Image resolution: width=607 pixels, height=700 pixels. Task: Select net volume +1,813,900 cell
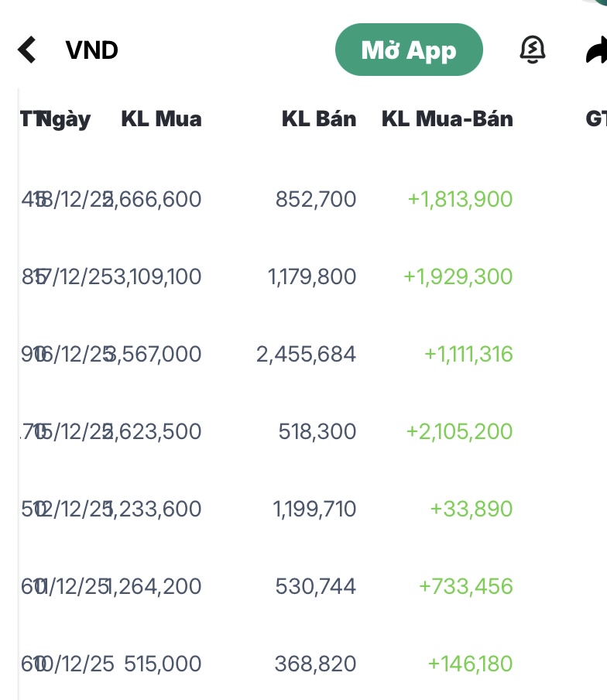coord(460,200)
